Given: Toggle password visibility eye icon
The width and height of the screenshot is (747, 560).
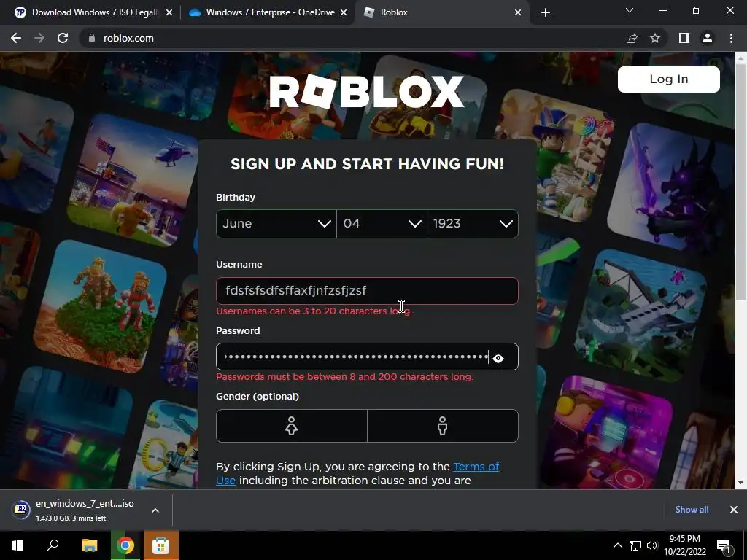Looking at the screenshot, I should pos(498,358).
